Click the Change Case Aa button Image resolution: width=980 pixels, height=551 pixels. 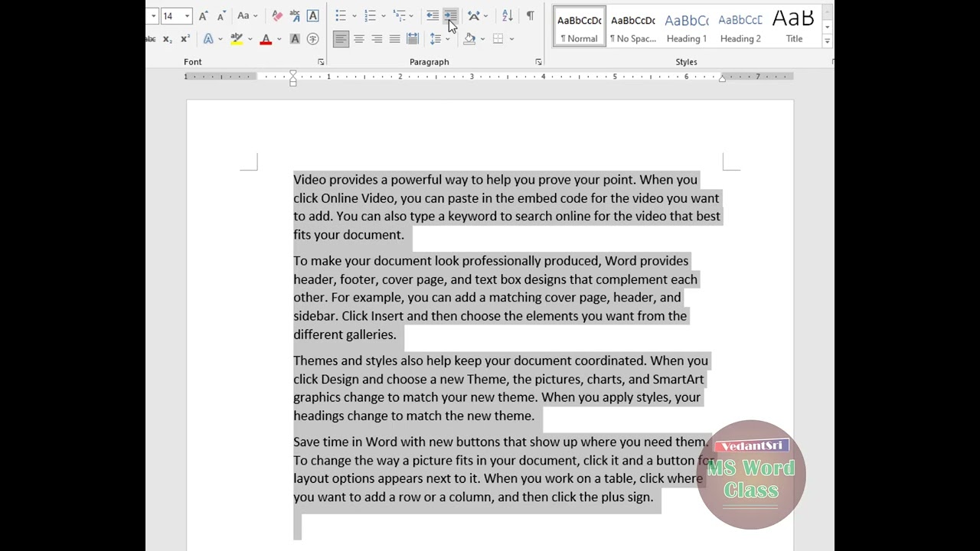click(243, 15)
